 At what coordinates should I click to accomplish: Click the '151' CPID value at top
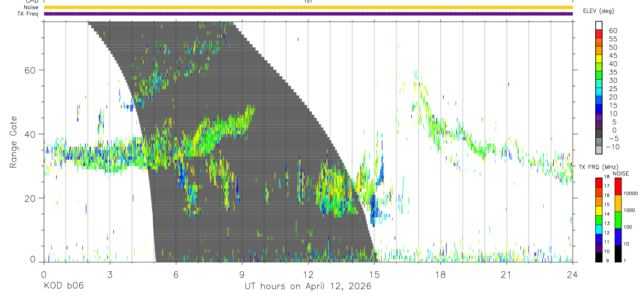point(308,2)
